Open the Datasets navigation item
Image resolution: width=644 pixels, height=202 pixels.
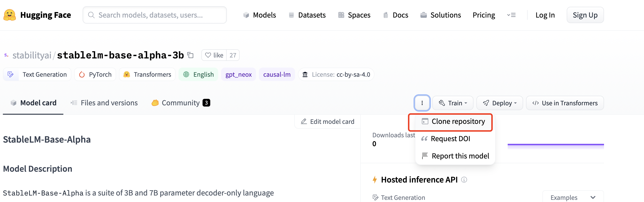307,15
